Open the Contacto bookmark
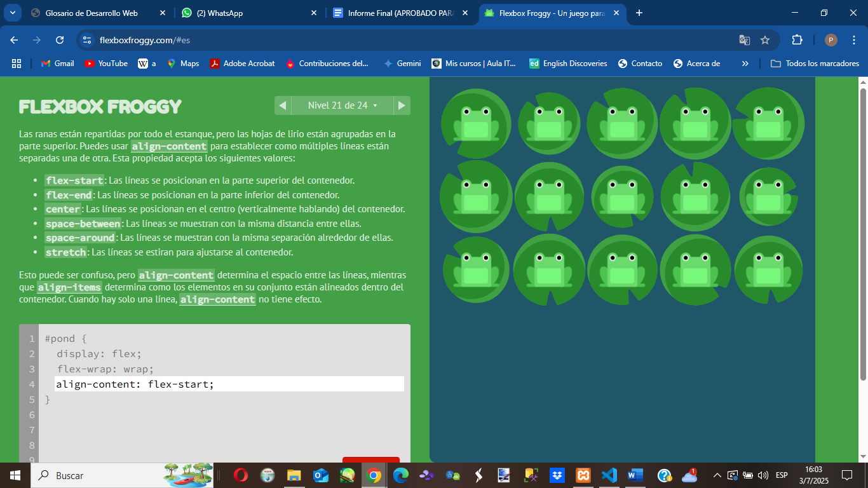This screenshot has height=488, width=868. [x=640, y=64]
